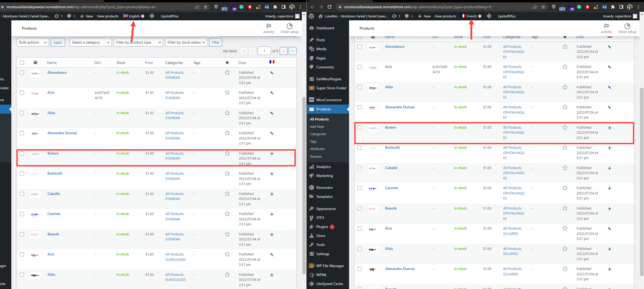Select the Alexandre Dumas checkbox in right panel
Image resolution: width=644 pixels, height=289 pixels.
(x=360, y=107)
